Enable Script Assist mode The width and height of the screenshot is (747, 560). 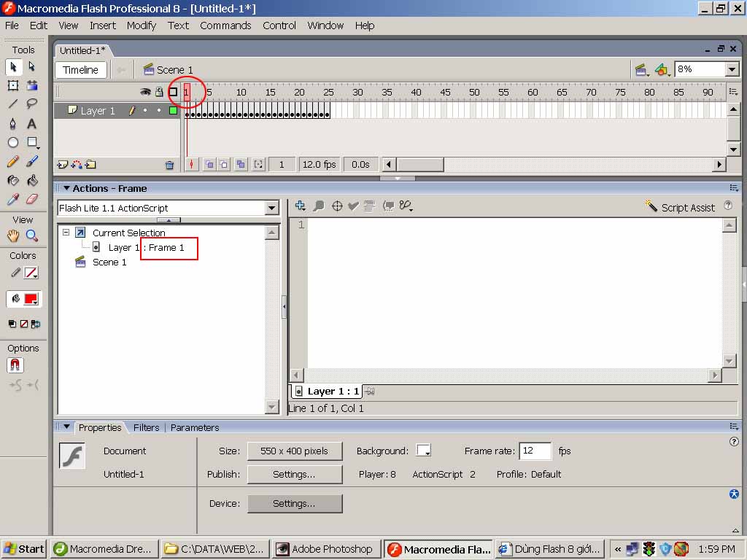click(680, 207)
